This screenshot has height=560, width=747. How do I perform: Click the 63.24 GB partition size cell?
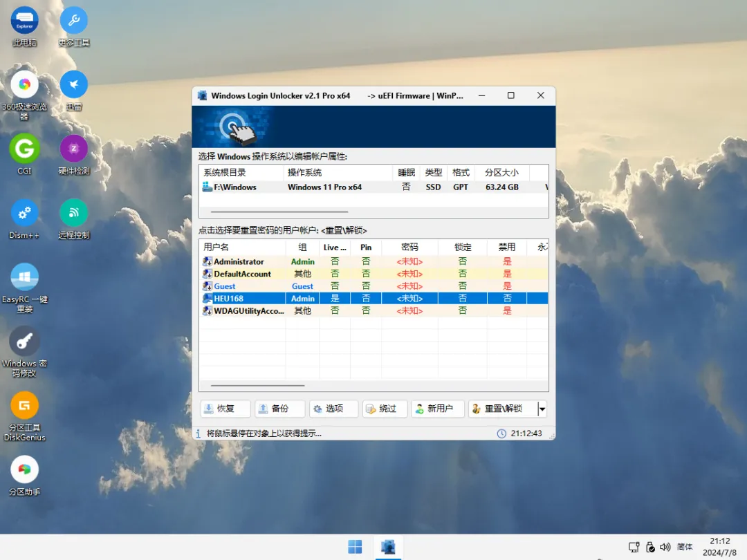pyautogui.click(x=502, y=187)
